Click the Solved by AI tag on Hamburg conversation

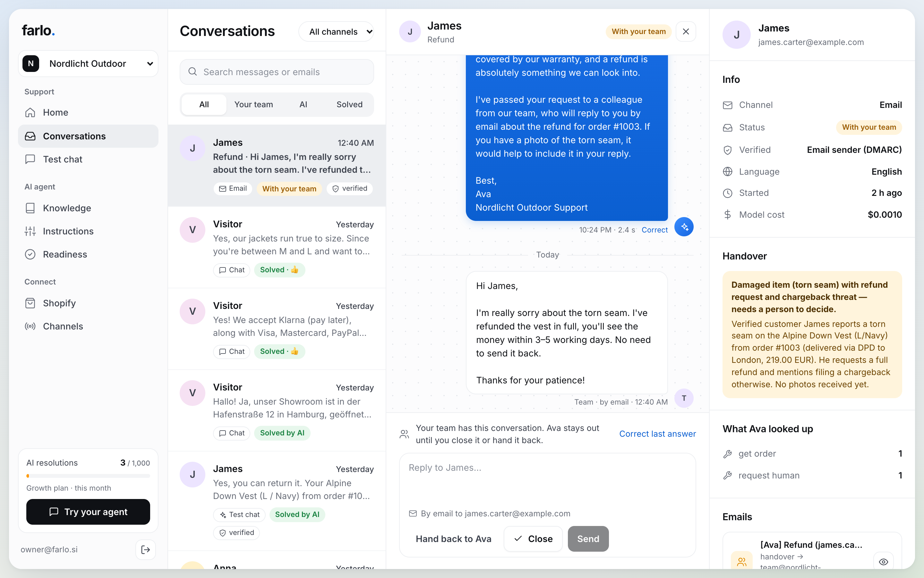click(x=282, y=433)
